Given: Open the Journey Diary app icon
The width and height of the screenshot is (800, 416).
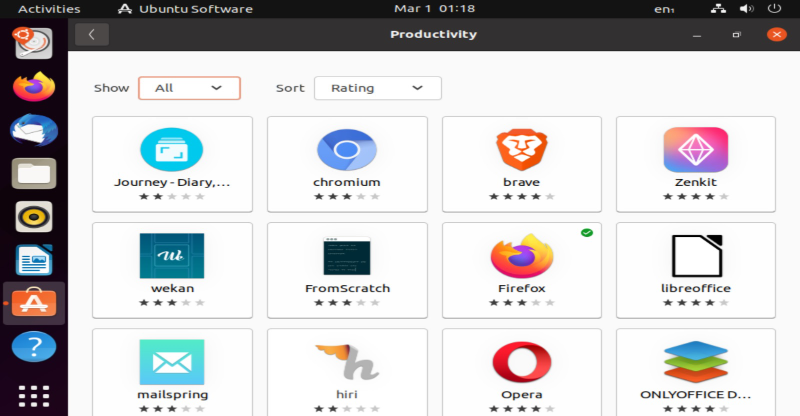Looking at the screenshot, I should coord(172,150).
